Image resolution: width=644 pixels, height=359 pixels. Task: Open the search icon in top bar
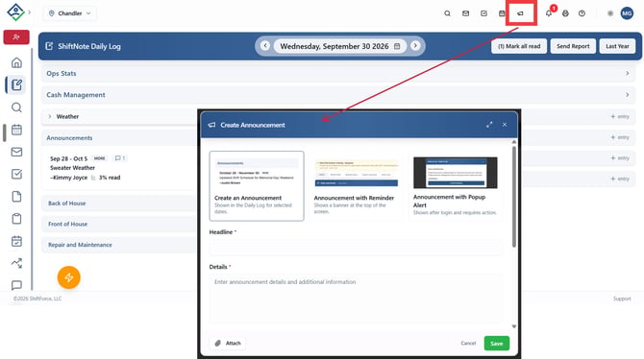[447, 13]
